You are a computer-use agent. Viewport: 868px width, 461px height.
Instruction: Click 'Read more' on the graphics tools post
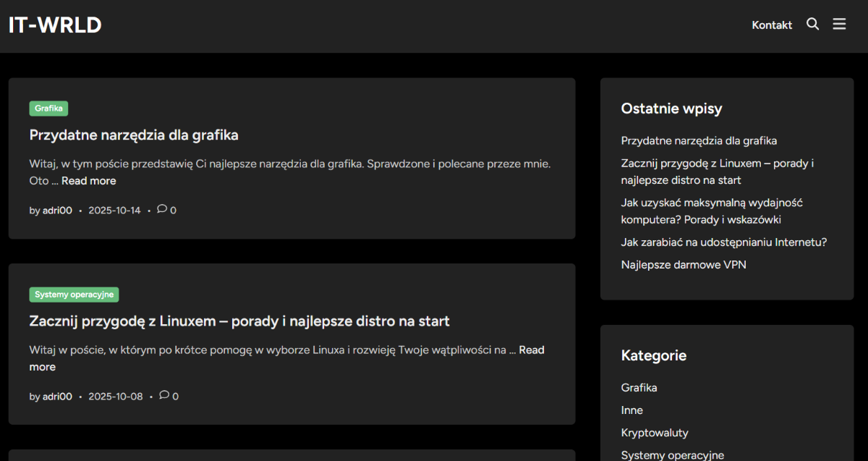coord(88,180)
